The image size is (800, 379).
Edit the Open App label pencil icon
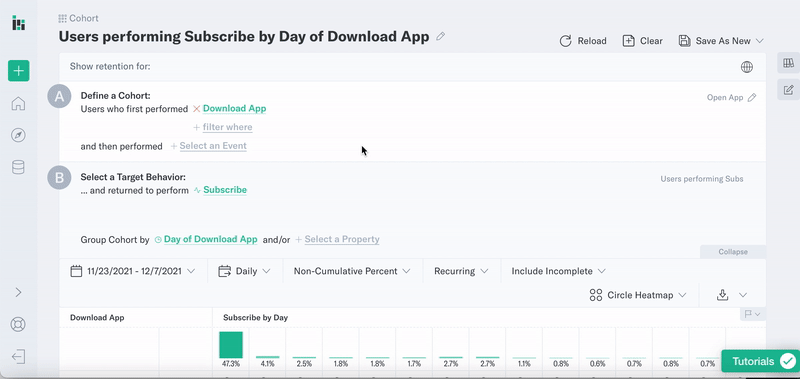click(x=752, y=97)
